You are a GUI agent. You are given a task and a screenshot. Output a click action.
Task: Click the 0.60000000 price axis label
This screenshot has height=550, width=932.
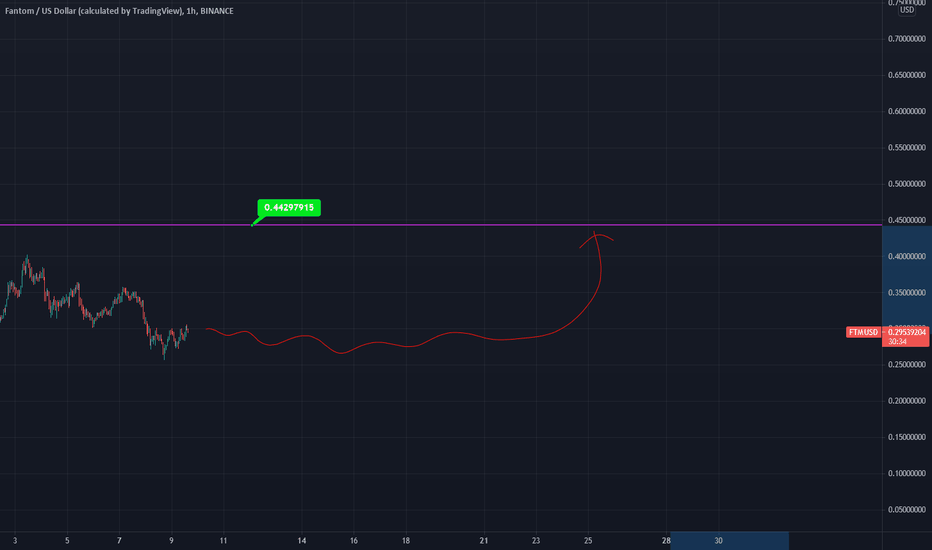pos(906,111)
